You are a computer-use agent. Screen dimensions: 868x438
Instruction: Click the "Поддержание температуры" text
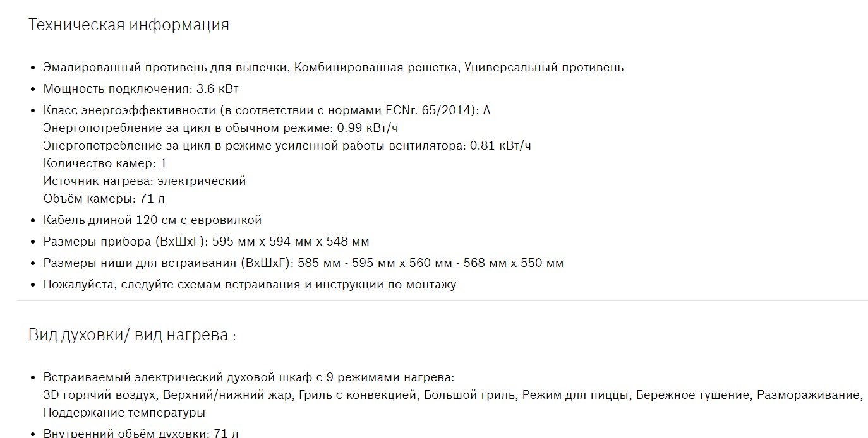124,413
